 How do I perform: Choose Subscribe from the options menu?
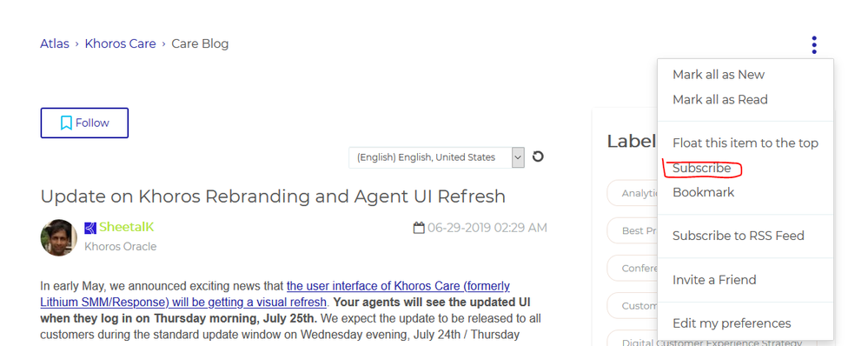click(x=701, y=168)
